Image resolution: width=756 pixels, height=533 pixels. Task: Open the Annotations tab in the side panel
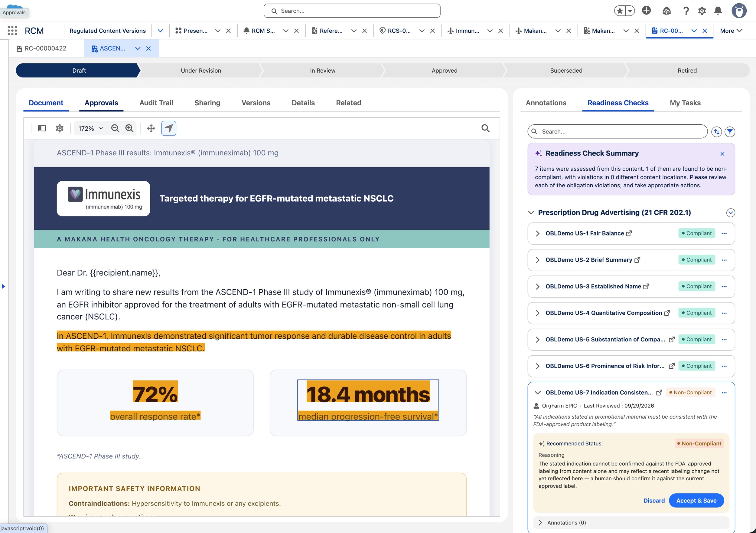point(546,103)
